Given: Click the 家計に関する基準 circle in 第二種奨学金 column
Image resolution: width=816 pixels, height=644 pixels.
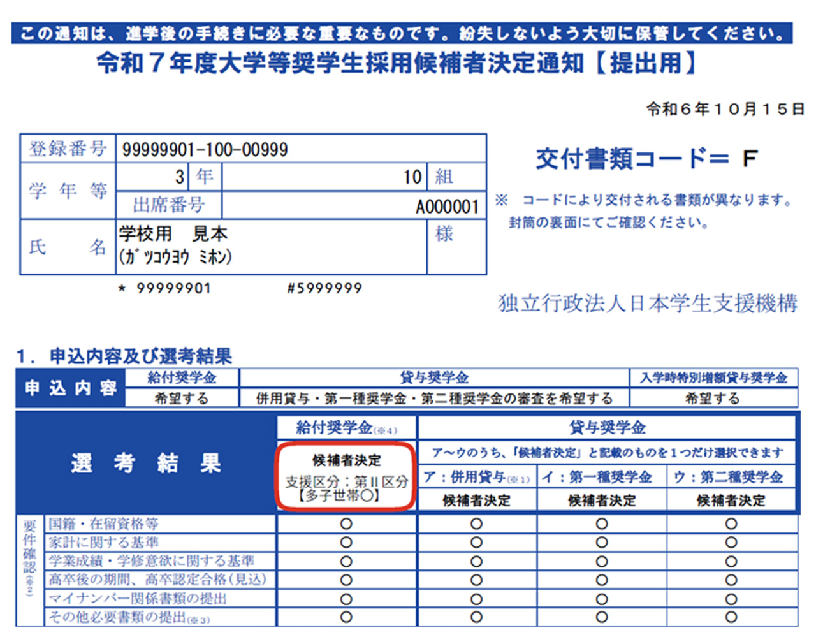Looking at the screenshot, I should pyautogui.click(x=731, y=543).
